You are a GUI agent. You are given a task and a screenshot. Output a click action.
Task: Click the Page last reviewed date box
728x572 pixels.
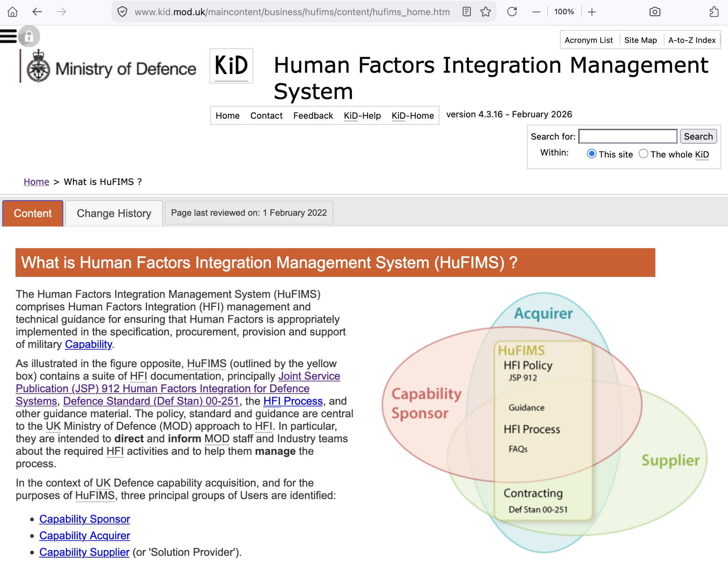tap(249, 213)
